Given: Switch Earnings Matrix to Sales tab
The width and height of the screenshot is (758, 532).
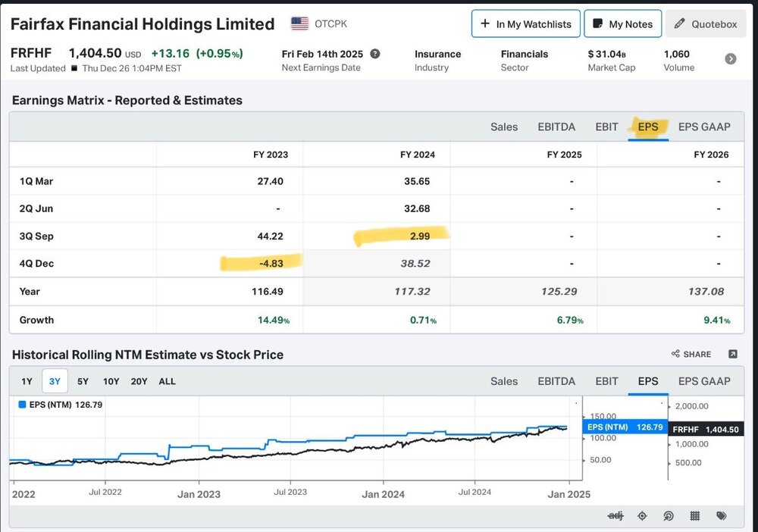Looking at the screenshot, I should click(504, 127).
